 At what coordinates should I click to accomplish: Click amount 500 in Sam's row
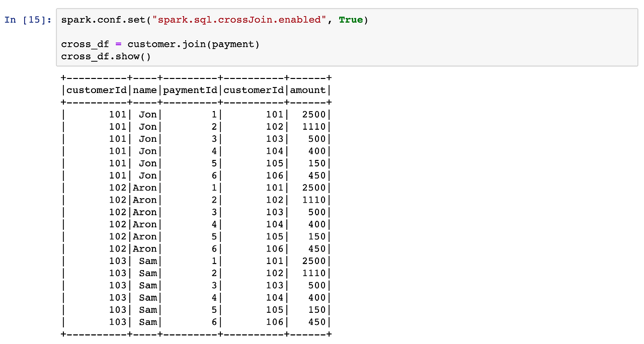(x=317, y=285)
